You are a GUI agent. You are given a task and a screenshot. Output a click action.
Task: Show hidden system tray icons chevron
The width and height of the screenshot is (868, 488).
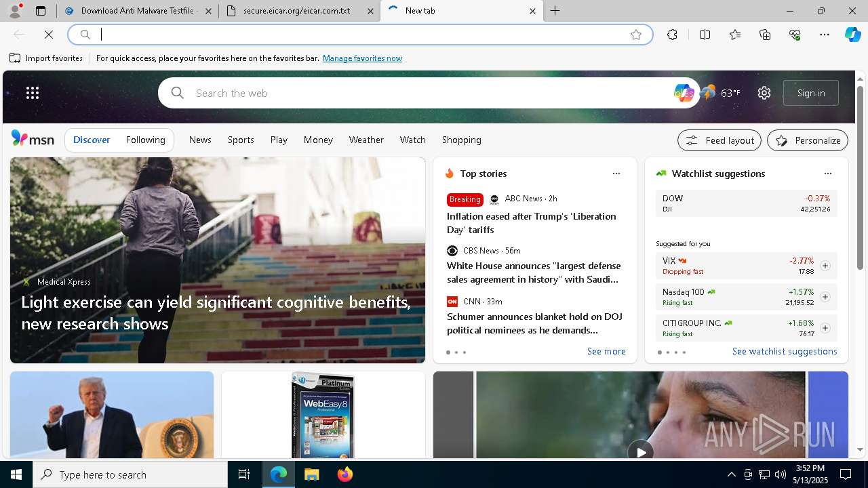pyautogui.click(x=731, y=474)
